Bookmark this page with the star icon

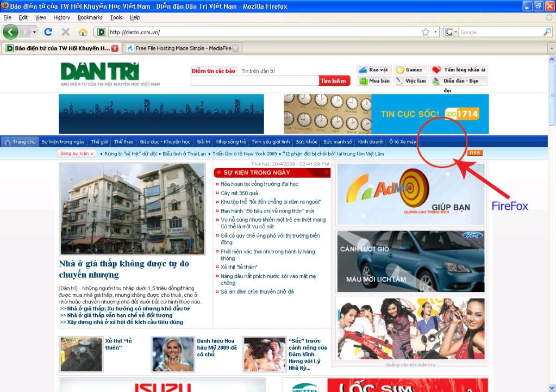tap(426, 32)
